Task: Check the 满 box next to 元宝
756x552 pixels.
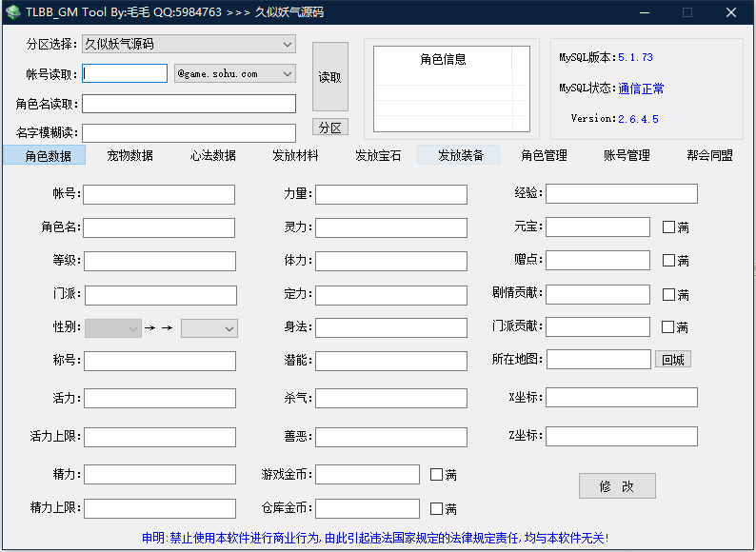Action: (x=668, y=227)
